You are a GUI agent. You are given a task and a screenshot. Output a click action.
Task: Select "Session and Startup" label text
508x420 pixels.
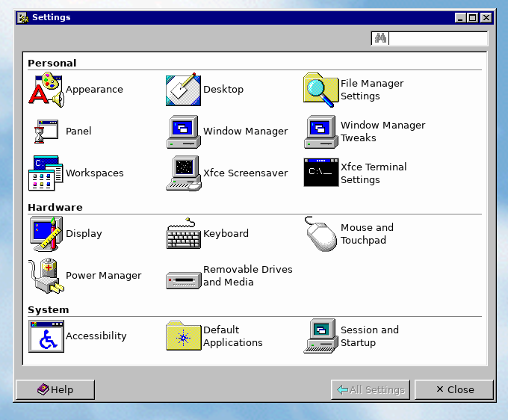pos(370,336)
